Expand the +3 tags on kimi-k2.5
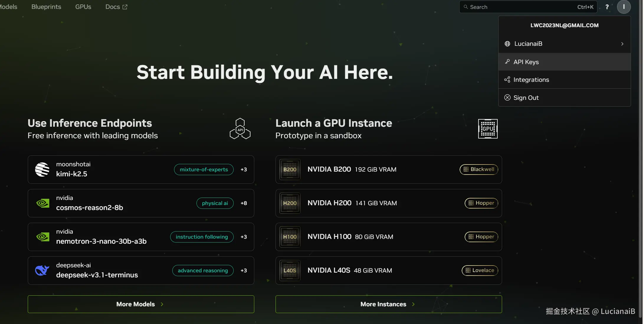 (x=244, y=170)
